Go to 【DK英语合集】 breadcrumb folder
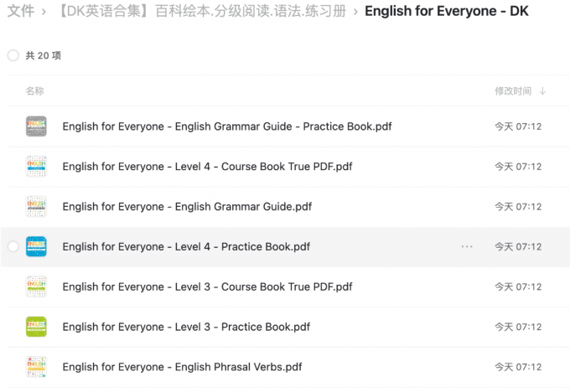This screenshot has width=570, height=392. (202, 11)
